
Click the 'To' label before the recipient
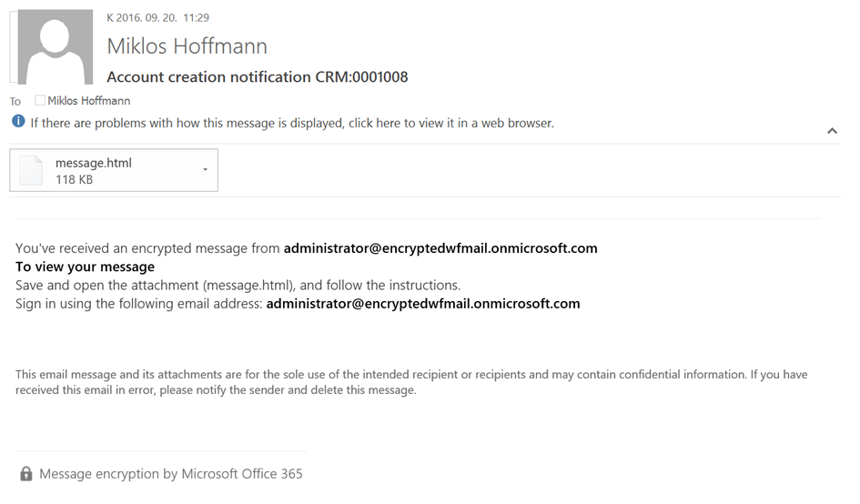point(15,102)
